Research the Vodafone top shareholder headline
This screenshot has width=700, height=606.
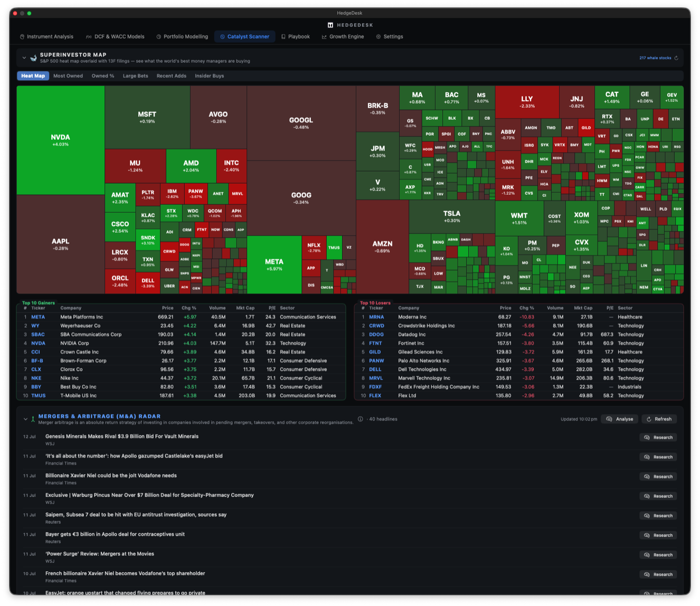(658, 574)
